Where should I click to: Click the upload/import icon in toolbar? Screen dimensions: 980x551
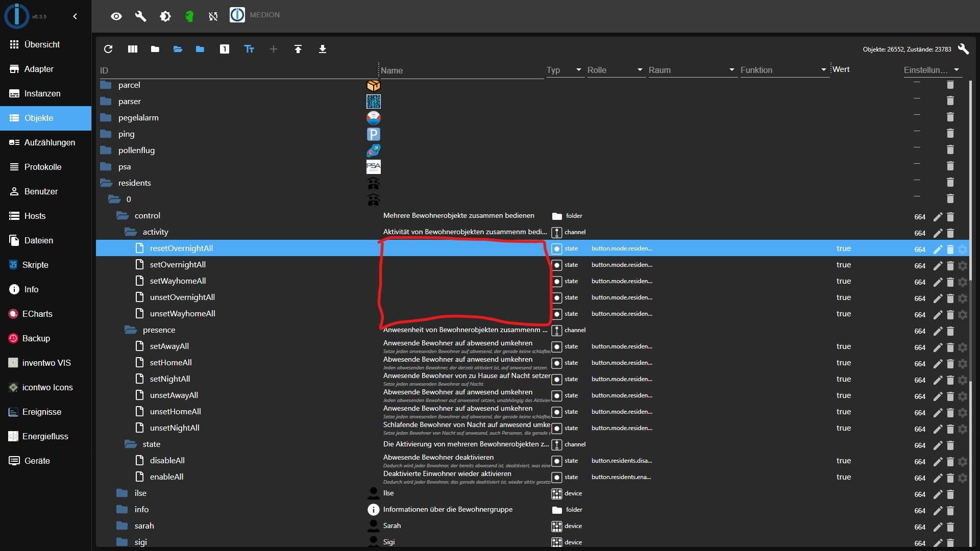pyautogui.click(x=297, y=49)
